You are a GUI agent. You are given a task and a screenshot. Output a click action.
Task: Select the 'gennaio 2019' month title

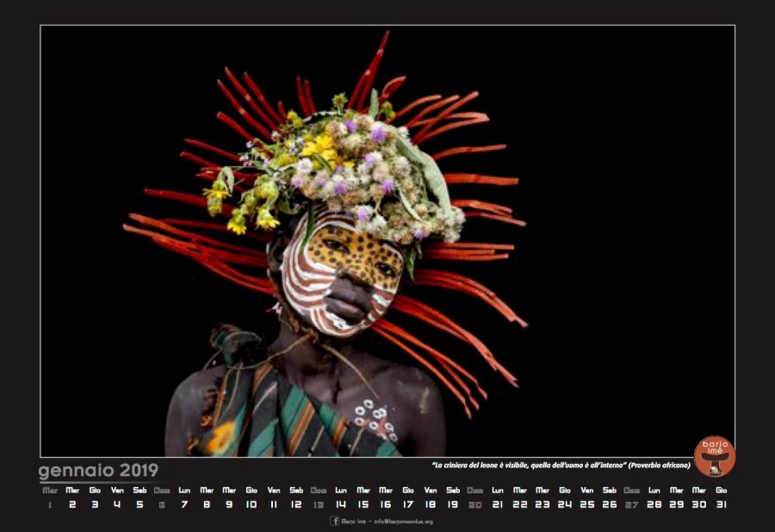pyautogui.click(x=98, y=470)
